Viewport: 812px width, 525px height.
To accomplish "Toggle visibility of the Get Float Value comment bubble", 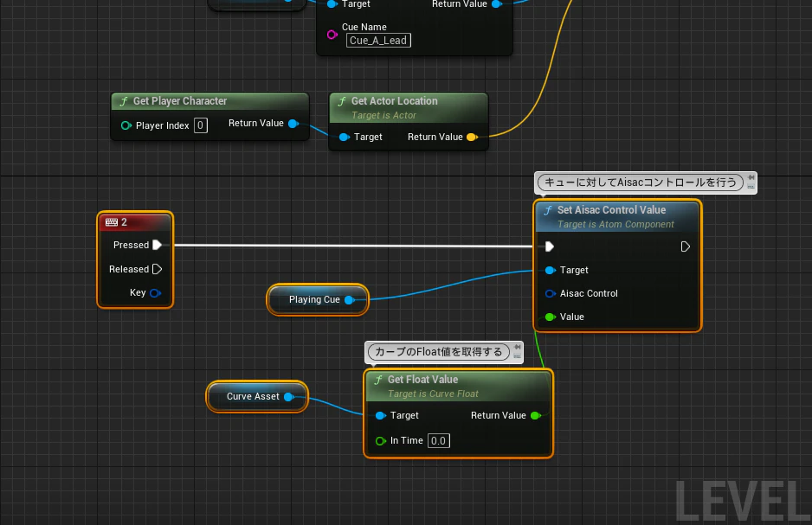I will tap(517, 356).
